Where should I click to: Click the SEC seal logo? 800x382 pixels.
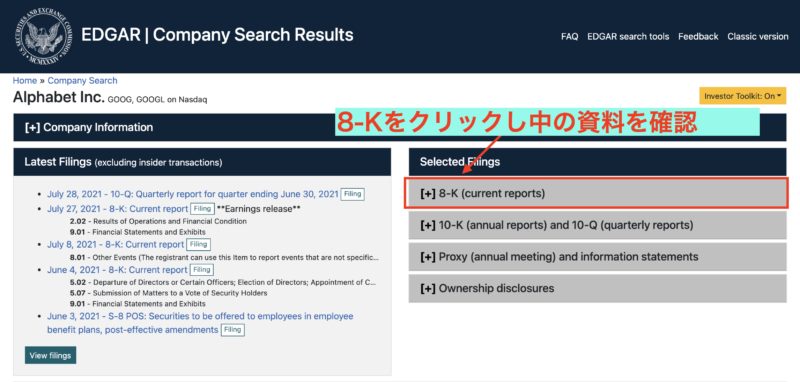pyautogui.click(x=43, y=37)
